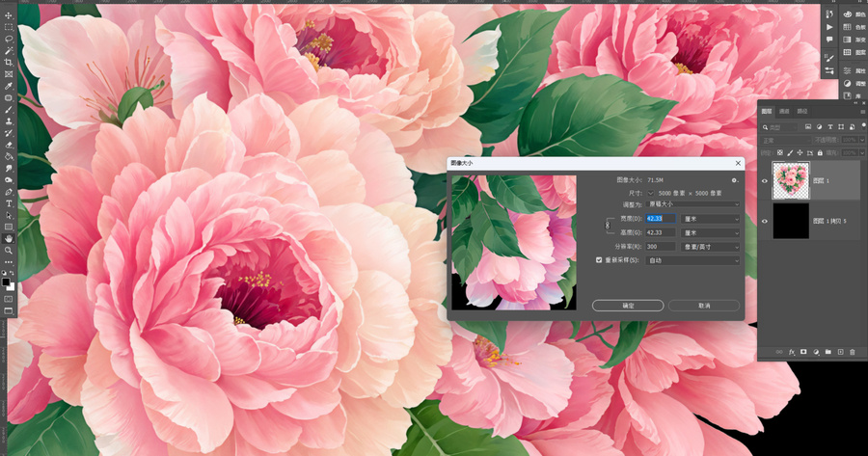Select the Eraser tool
The height and width of the screenshot is (456, 868).
[x=9, y=145]
